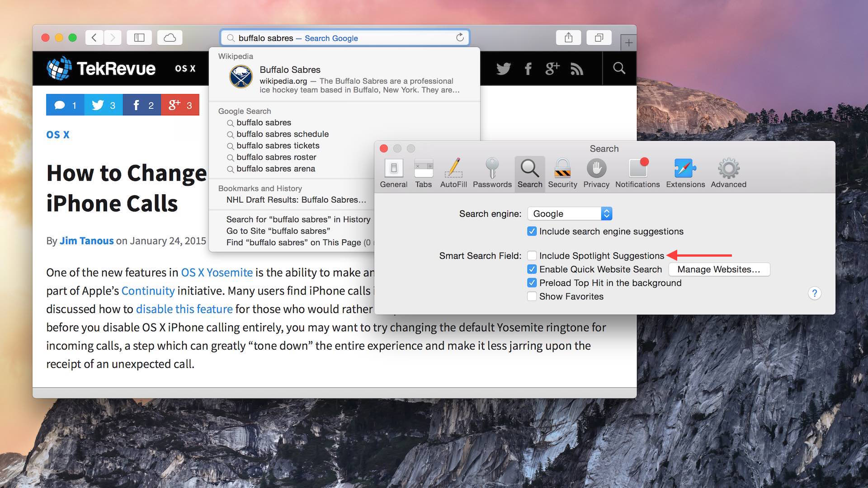868x488 pixels.
Task: Select the Search preferences pane
Action: [x=530, y=174]
